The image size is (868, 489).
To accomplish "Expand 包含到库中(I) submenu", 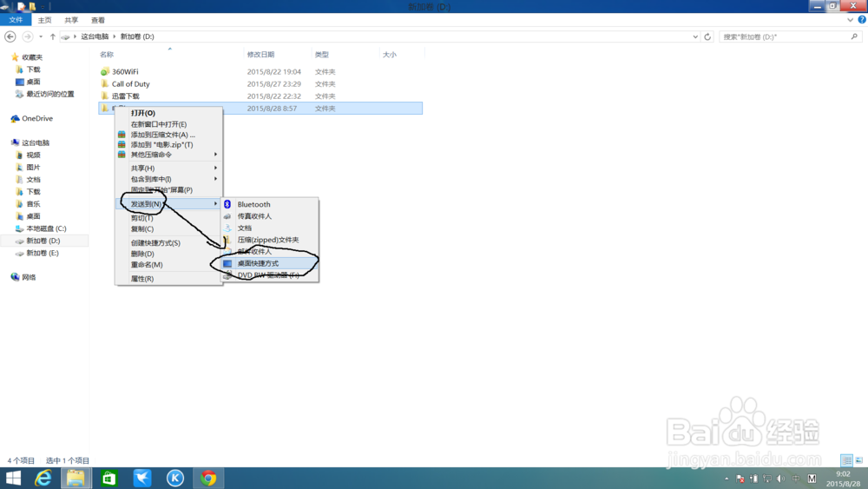I will coord(169,179).
